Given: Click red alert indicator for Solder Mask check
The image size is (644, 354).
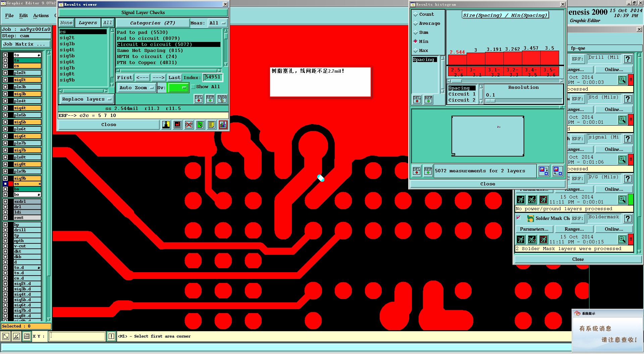Looking at the screenshot, I should click(x=631, y=239).
